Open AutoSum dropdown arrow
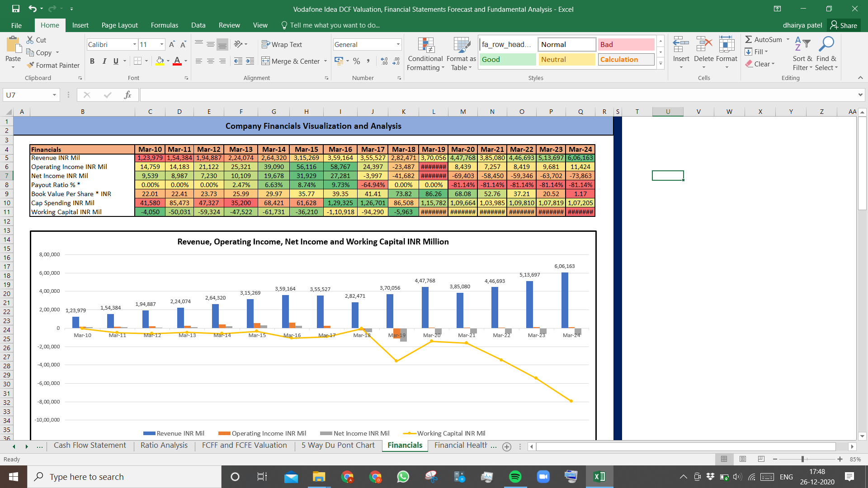Image resolution: width=868 pixels, height=488 pixels. pyautogui.click(x=788, y=39)
